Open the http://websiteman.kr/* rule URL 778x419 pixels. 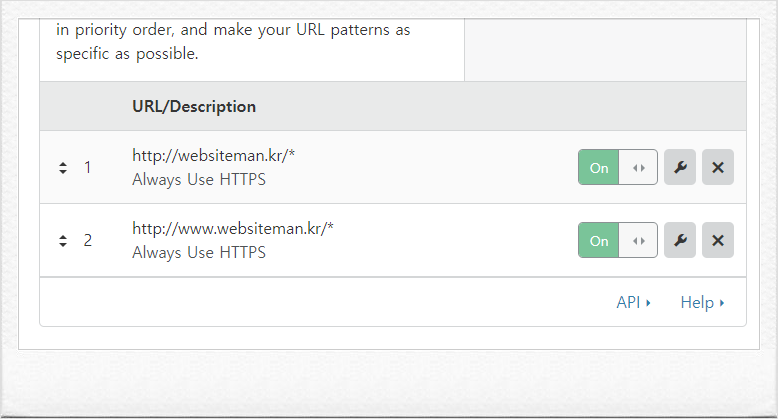click(213, 155)
